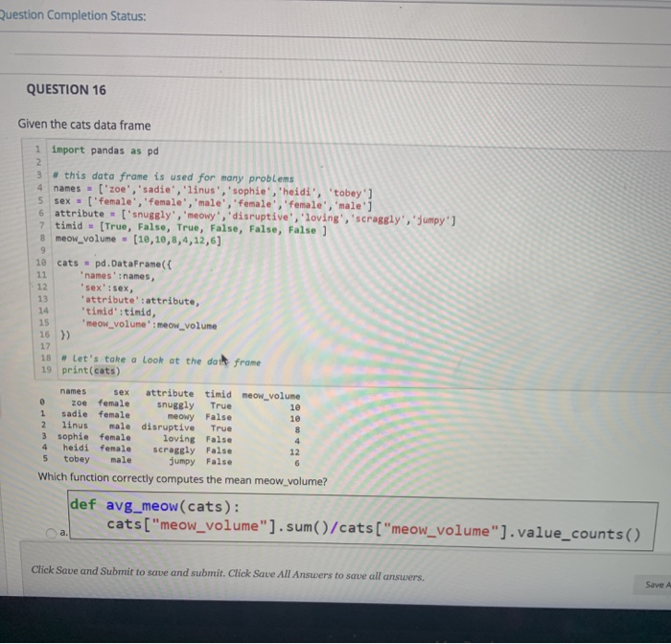Click the names list code line

tap(213, 191)
